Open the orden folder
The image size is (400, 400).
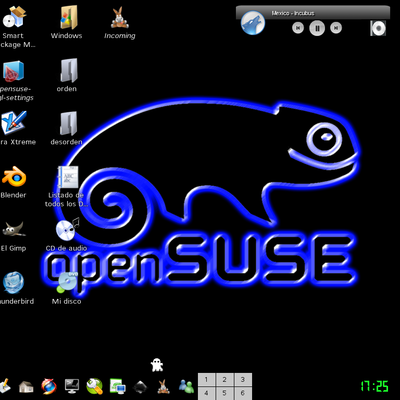[69, 70]
